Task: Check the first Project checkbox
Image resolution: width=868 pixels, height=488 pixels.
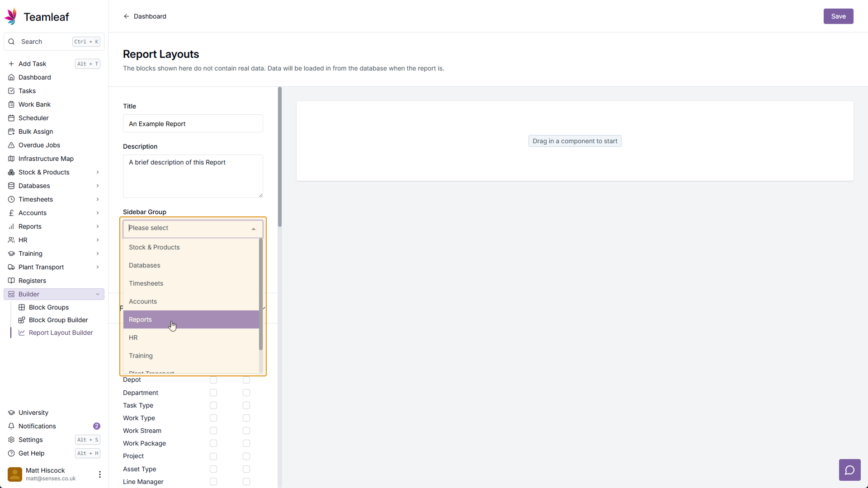Action: click(x=213, y=456)
